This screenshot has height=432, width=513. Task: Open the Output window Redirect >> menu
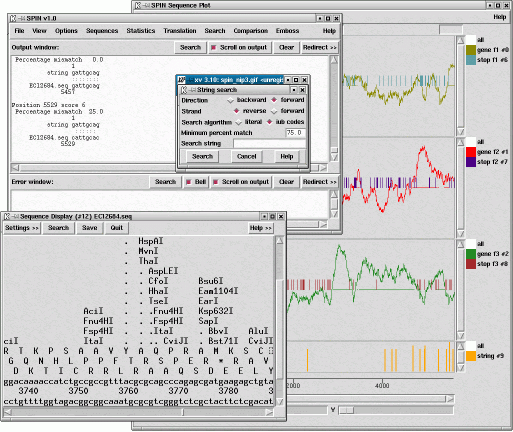(319, 48)
